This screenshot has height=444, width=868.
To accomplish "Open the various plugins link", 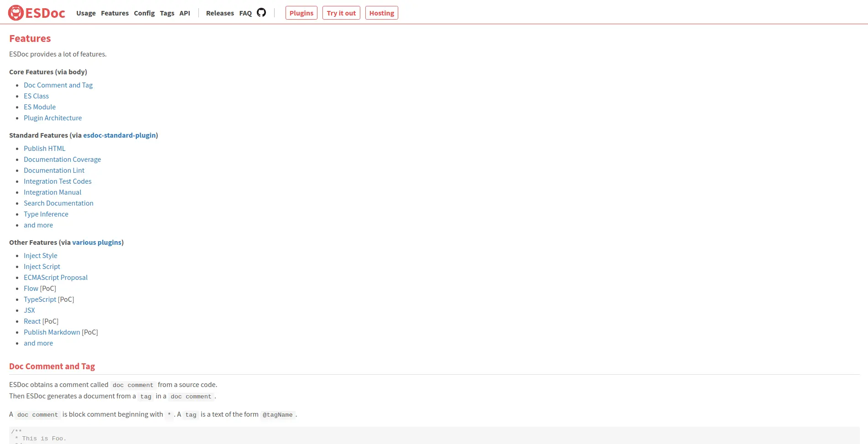I will click(97, 243).
